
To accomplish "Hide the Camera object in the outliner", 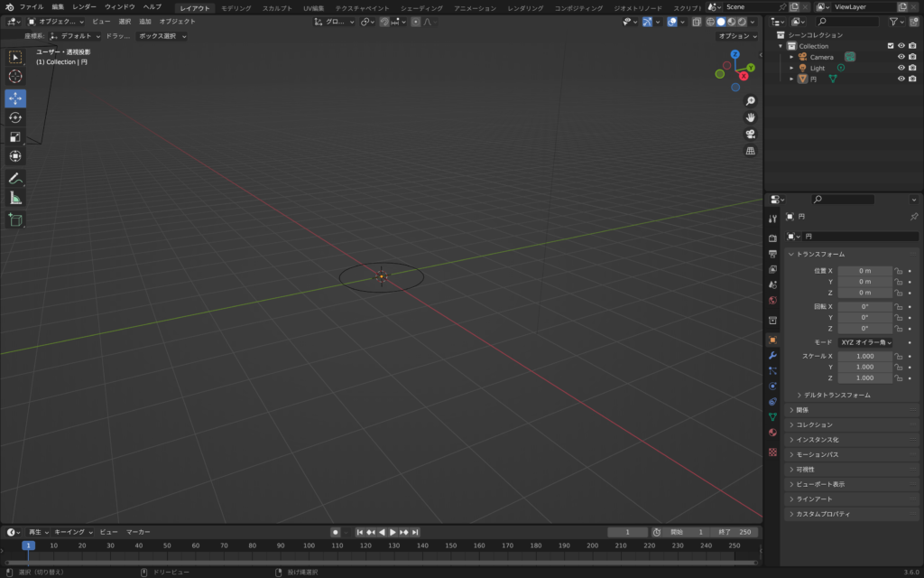I will tap(901, 57).
